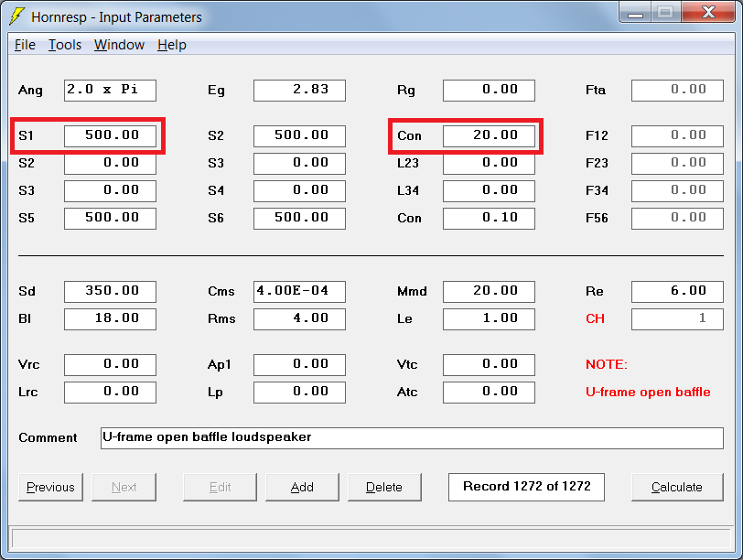Select the Ap1 input field

pos(299,365)
